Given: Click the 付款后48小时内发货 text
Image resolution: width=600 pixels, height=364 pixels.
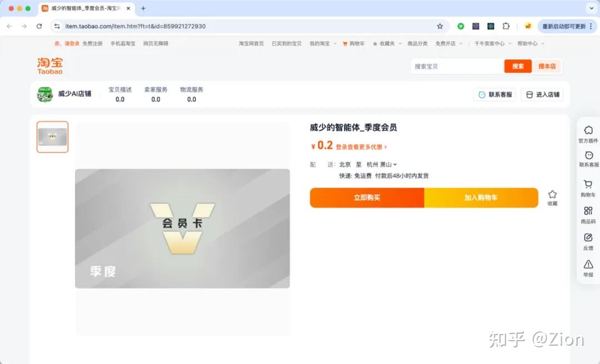Looking at the screenshot, I should [x=402, y=176].
